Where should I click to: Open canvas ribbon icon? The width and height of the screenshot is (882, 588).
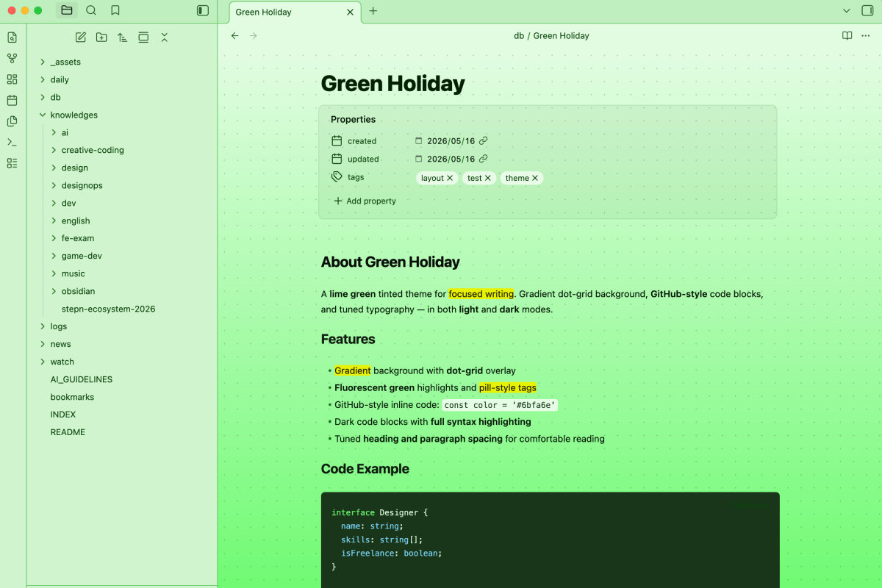(12, 79)
